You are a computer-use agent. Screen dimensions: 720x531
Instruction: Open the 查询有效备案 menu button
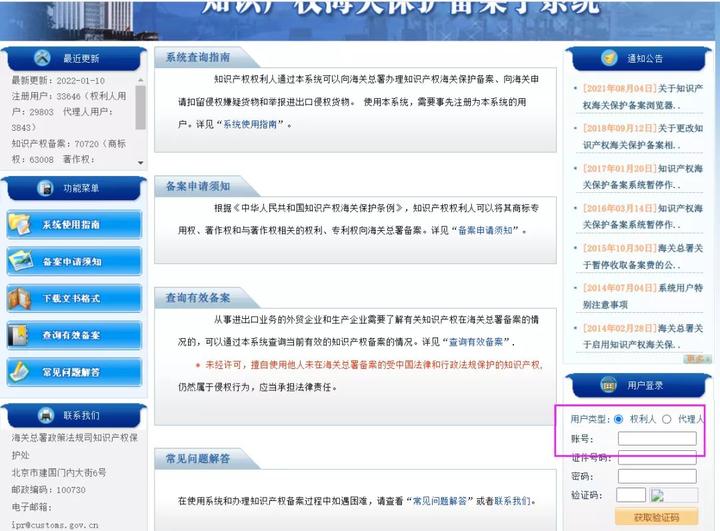click(74, 335)
